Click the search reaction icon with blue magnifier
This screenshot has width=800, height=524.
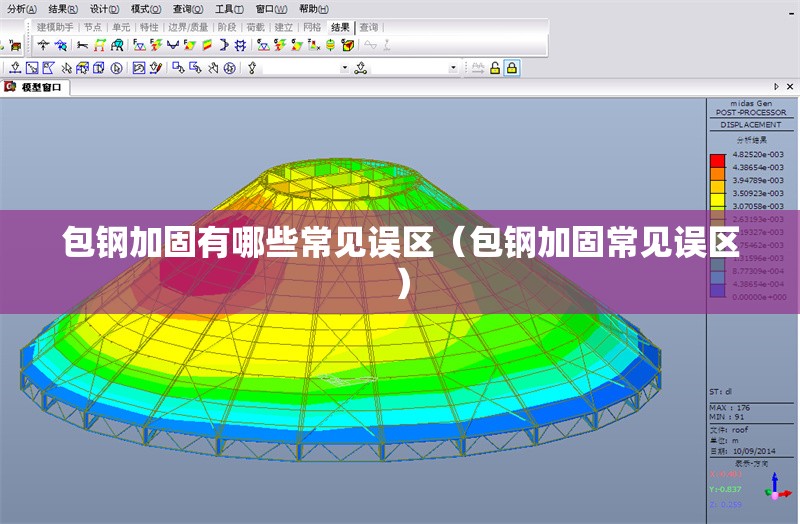tap(61, 45)
